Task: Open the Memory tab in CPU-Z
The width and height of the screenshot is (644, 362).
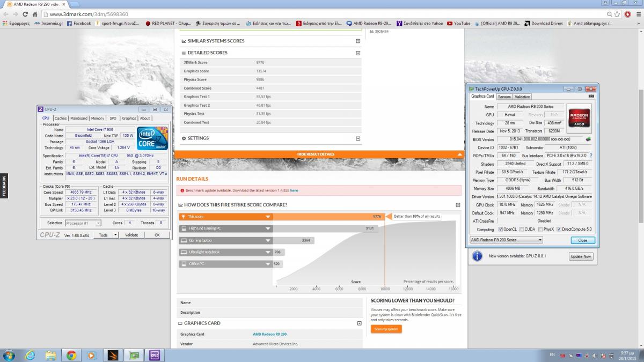Action: point(98,118)
